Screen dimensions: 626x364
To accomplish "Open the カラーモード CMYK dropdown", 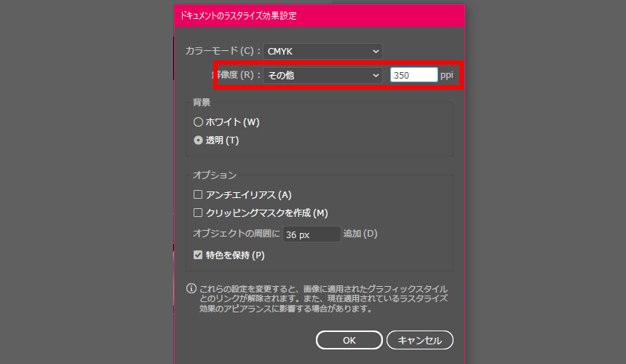I will (322, 51).
